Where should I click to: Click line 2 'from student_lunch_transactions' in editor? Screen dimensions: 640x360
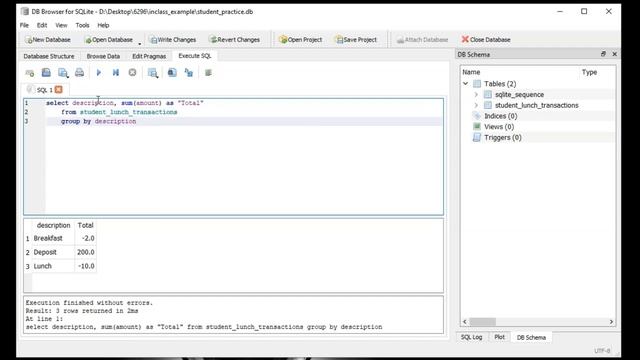pos(119,112)
